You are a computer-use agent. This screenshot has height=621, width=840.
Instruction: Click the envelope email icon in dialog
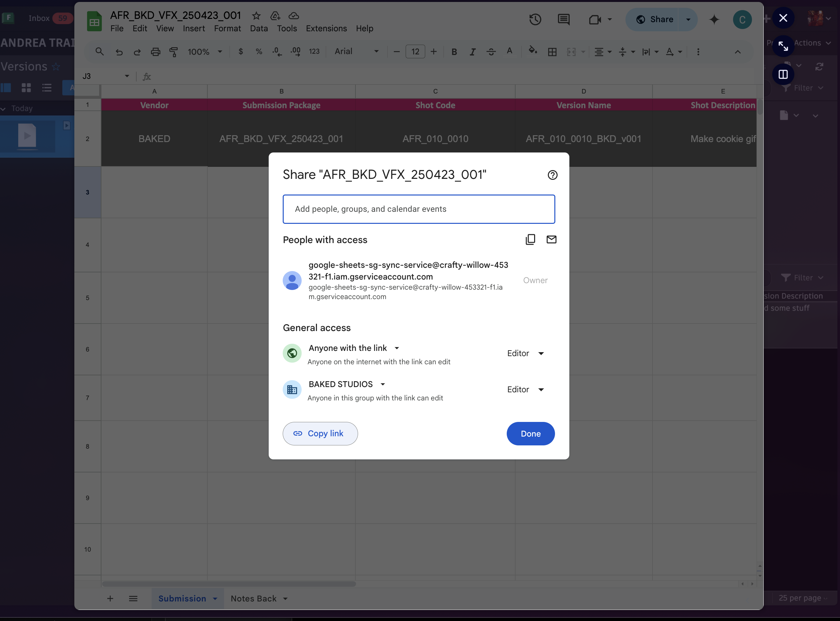pyautogui.click(x=551, y=239)
